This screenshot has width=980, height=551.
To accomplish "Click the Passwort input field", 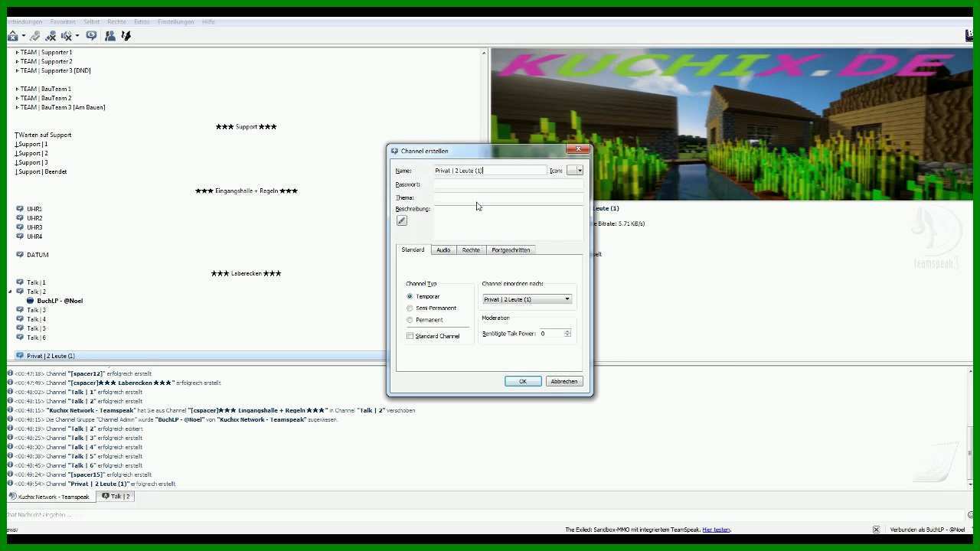I will click(508, 184).
